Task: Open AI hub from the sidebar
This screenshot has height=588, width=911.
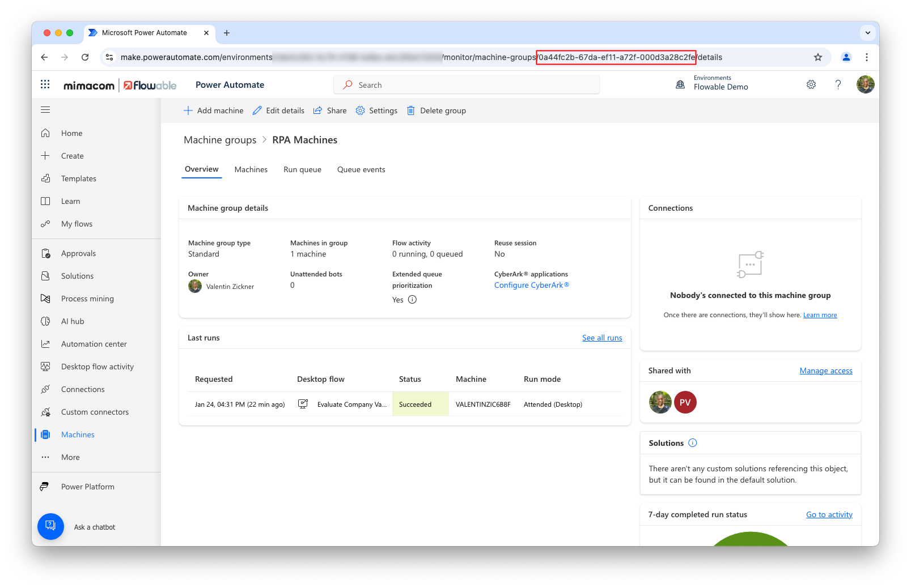Action: 73,321
